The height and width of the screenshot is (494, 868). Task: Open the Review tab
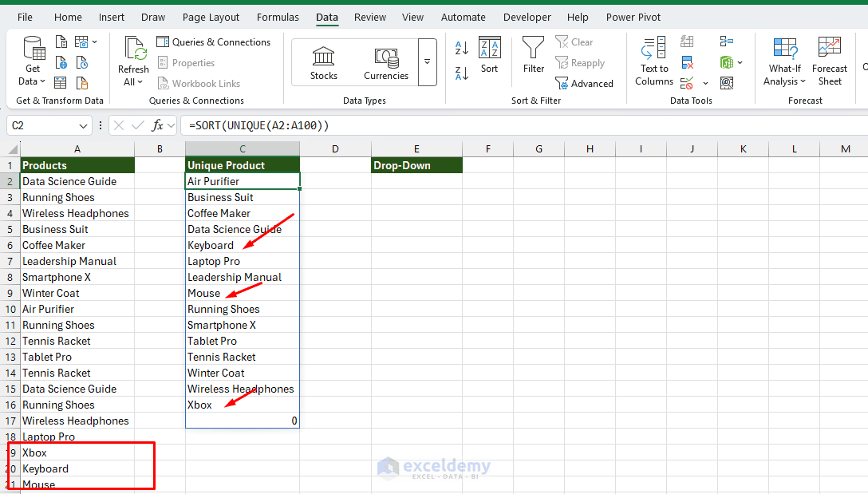tap(370, 18)
